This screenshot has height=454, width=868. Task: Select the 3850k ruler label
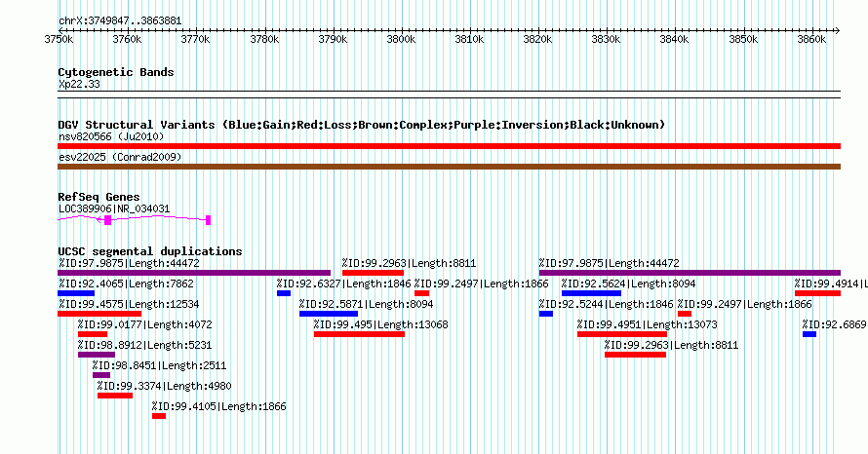[x=743, y=40]
